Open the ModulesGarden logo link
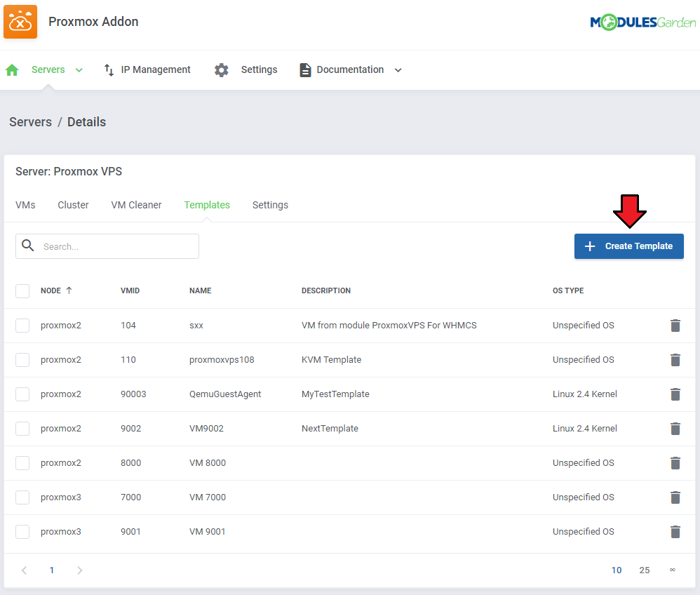This screenshot has width=700, height=595. (x=643, y=22)
